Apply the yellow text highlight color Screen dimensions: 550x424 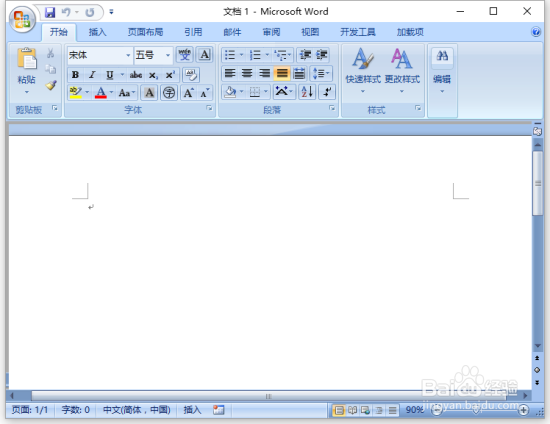click(x=75, y=93)
